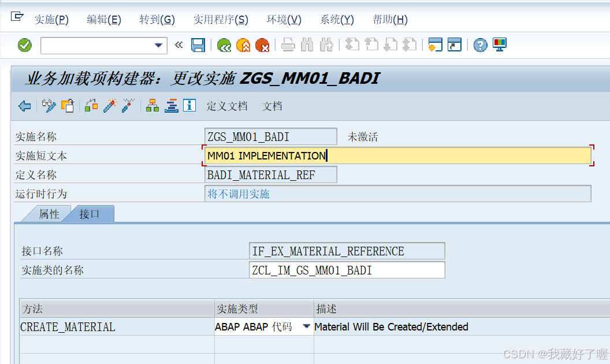Activate implementation with lit wand icon

pyautogui.click(x=110, y=106)
